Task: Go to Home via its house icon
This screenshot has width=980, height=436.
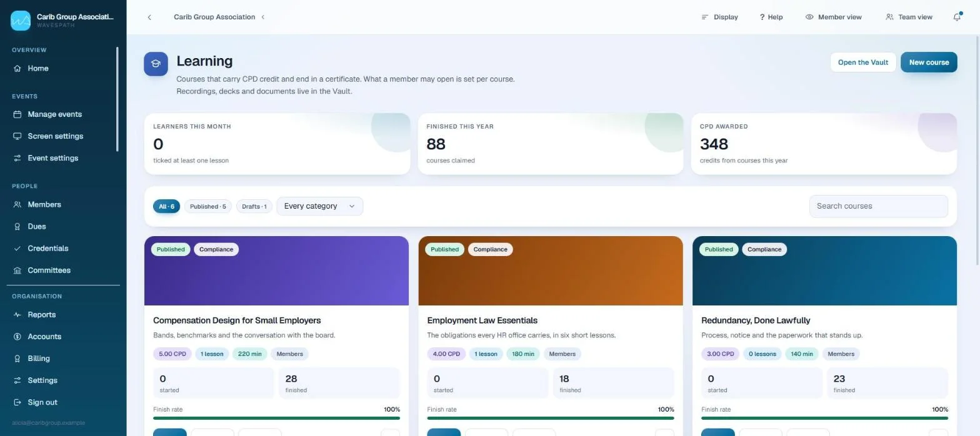Action: pos(17,69)
